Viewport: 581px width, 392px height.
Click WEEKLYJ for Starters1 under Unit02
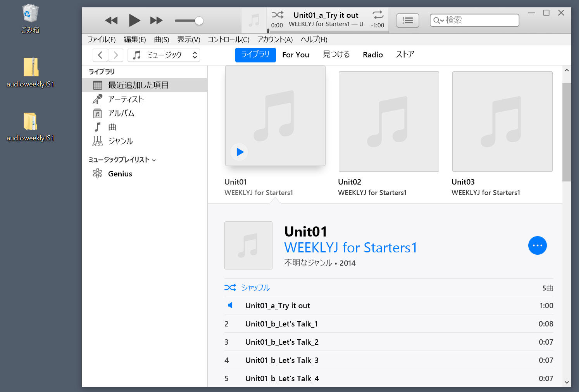(x=372, y=193)
